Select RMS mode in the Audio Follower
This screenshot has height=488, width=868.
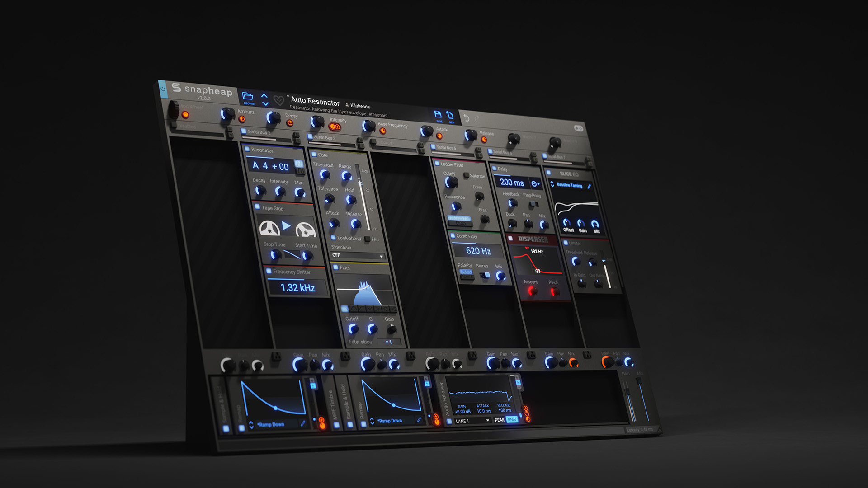point(512,420)
